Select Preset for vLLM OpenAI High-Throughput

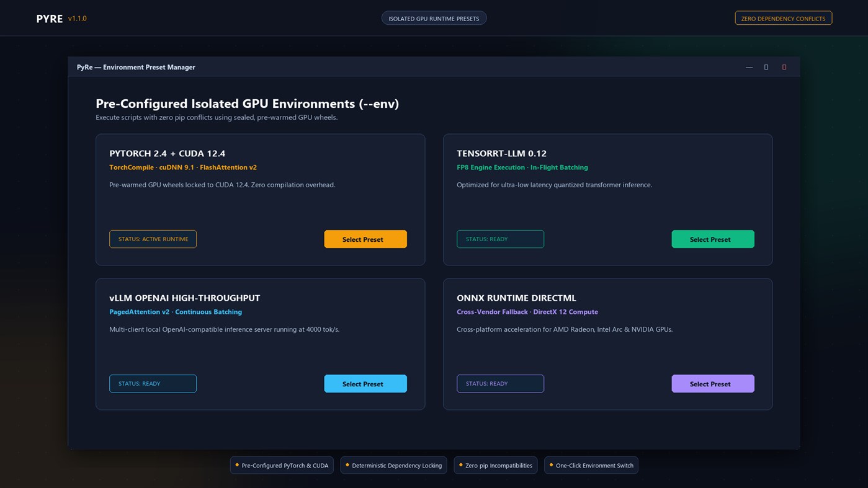pyautogui.click(x=365, y=384)
